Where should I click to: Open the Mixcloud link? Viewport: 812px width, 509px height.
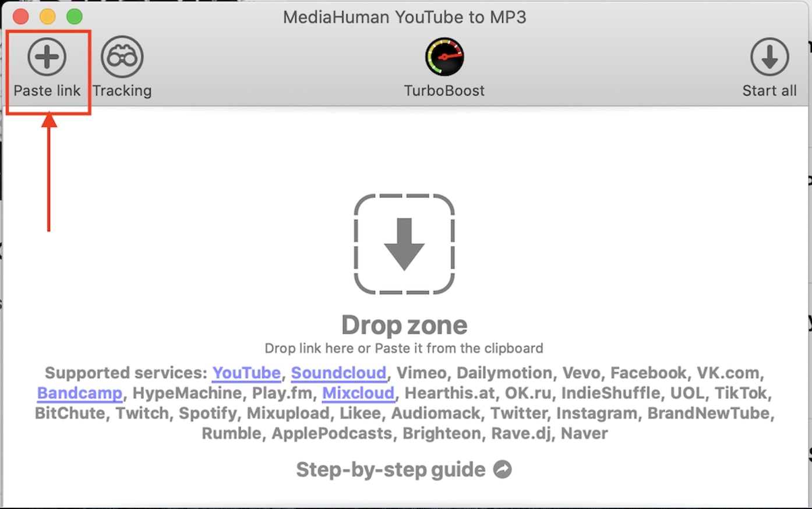click(358, 393)
